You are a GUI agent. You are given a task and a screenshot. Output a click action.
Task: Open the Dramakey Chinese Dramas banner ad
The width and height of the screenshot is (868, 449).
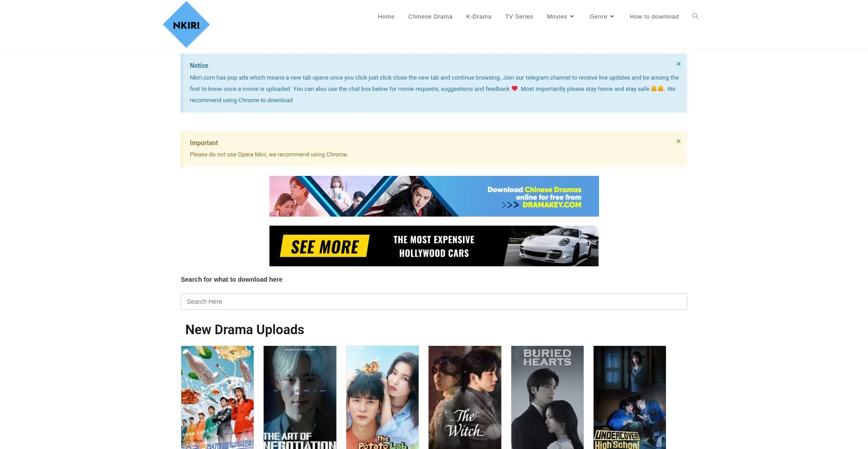434,196
